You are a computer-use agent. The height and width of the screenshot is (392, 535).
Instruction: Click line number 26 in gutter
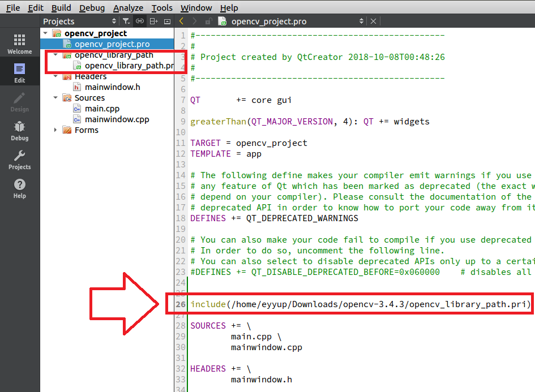click(181, 304)
